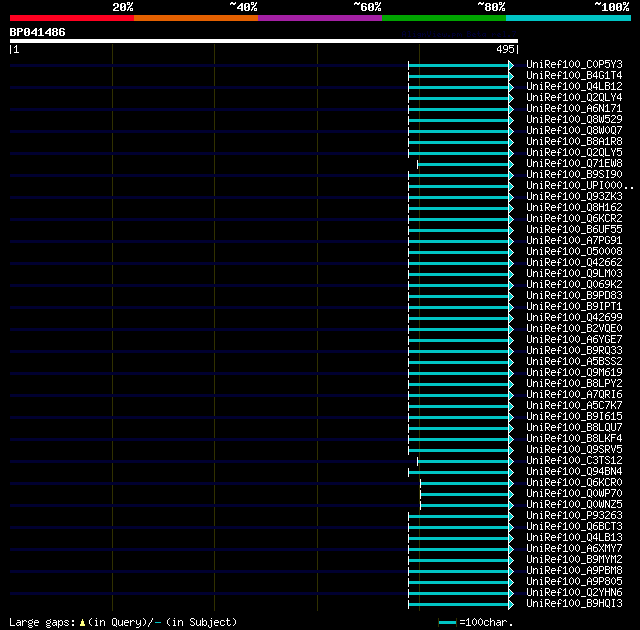Click the UniRef100_Q2QLY5 label

pyautogui.click(x=574, y=153)
